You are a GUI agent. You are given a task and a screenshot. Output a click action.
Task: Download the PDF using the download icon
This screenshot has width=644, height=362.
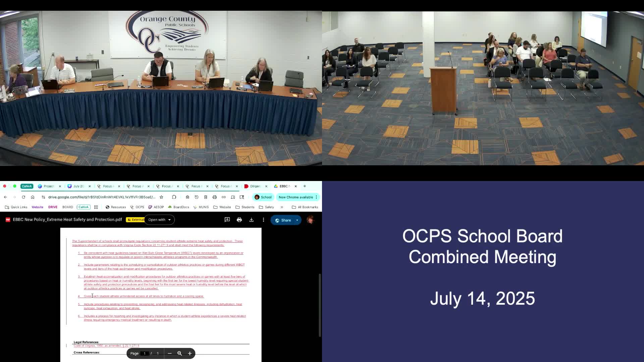[x=251, y=220]
